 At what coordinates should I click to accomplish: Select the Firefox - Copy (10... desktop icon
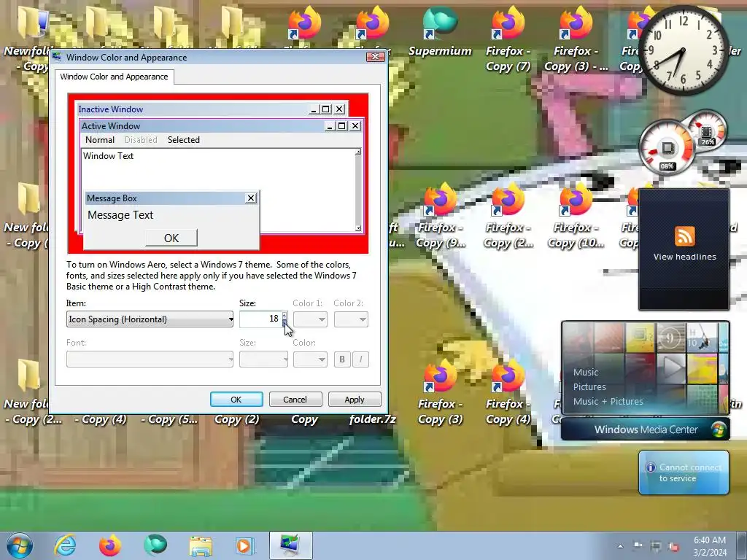coord(576,217)
